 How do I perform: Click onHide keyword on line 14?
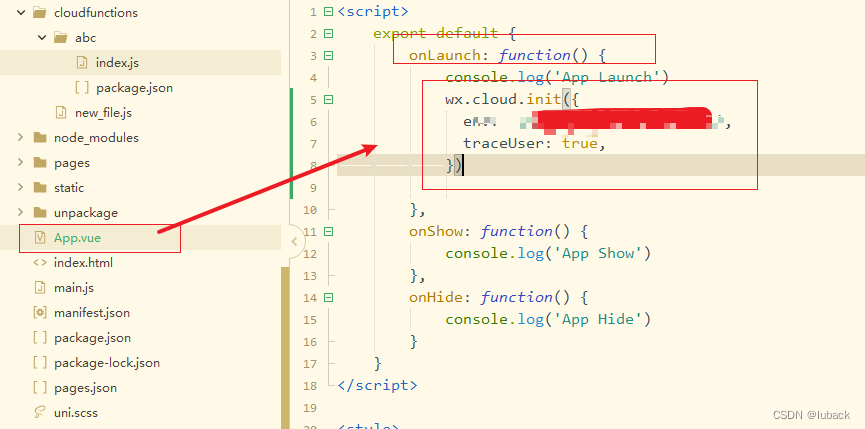tap(436, 298)
